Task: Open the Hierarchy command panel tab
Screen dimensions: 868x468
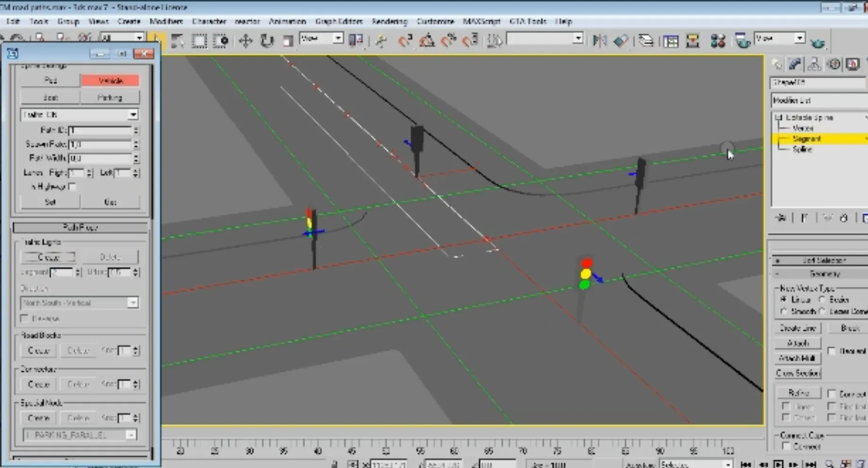Action: pos(814,64)
